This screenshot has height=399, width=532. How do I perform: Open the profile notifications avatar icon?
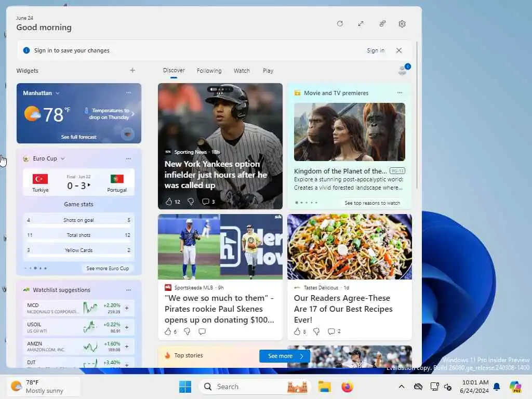click(404, 69)
